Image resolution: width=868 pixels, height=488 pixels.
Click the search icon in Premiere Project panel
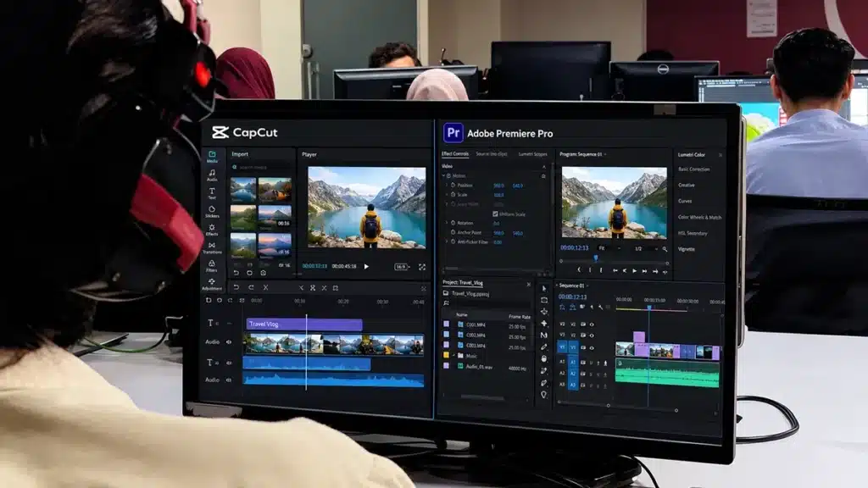pos(446,303)
